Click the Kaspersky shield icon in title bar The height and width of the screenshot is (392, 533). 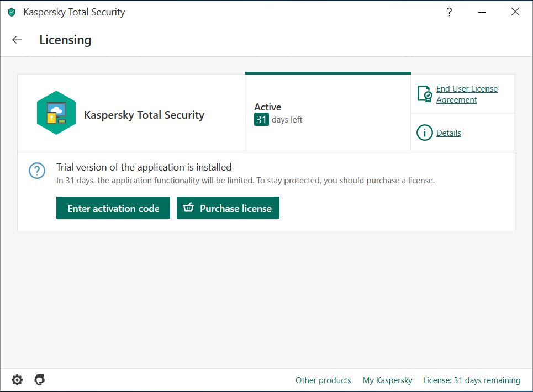click(x=12, y=12)
